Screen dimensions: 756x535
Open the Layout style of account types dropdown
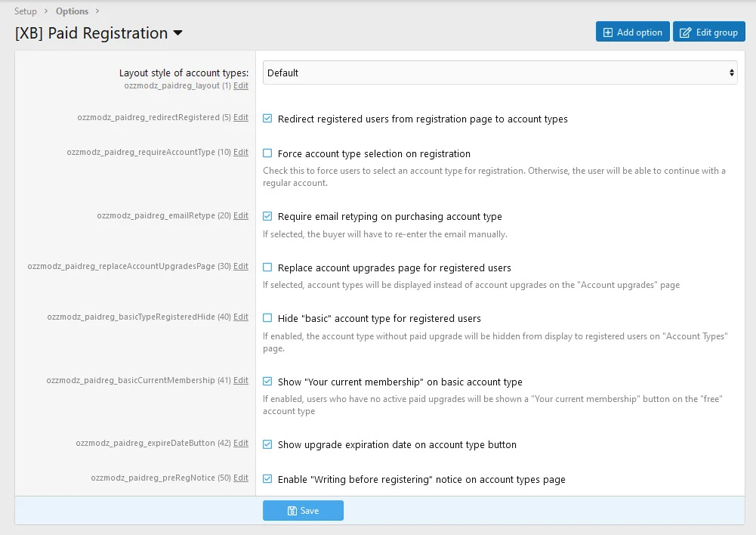click(499, 73)
